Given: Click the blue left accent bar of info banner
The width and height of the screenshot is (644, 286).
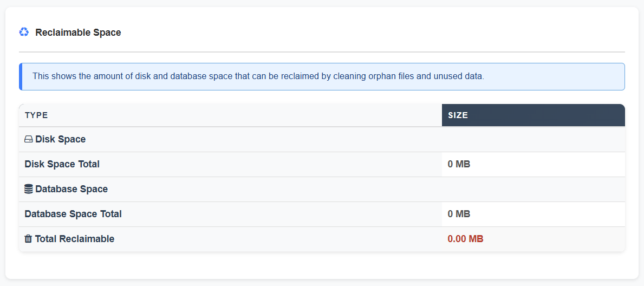Looking at the screenshot, I should point(20,76).
